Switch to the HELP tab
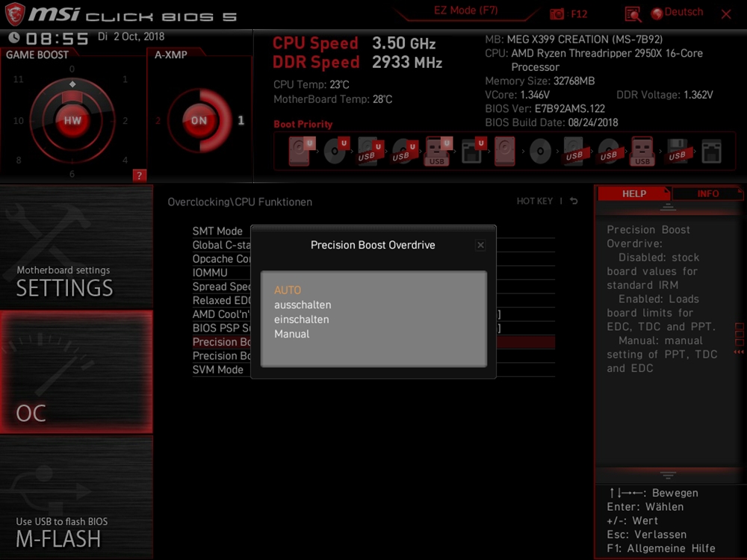 pos(633,194)
